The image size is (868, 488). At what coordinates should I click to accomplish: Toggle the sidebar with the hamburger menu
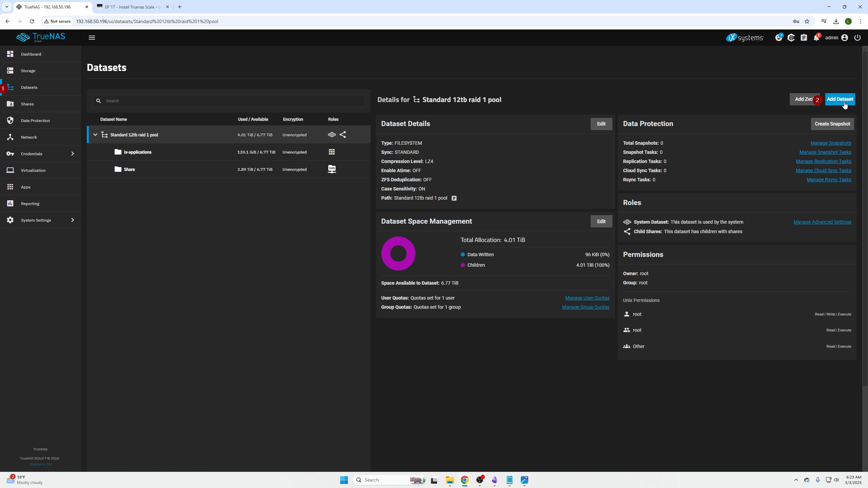92,38
